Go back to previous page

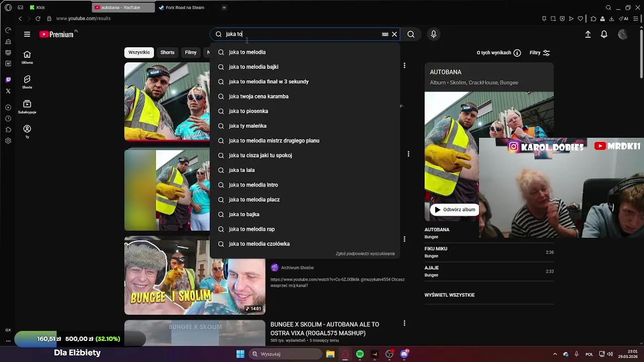[x=20, y=19]
